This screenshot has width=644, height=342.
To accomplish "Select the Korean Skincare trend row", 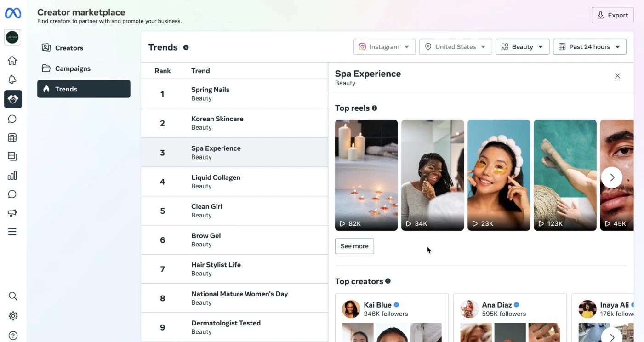I will pos(234,123).
